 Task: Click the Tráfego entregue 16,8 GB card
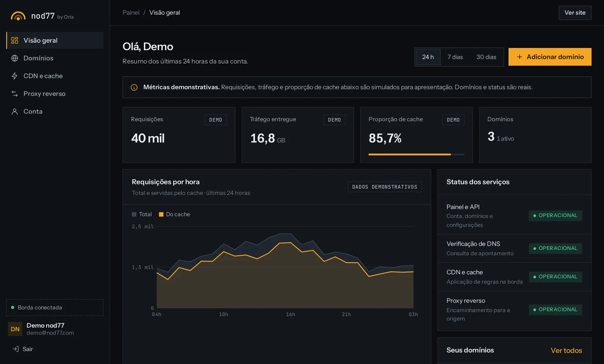pos(298,135)
